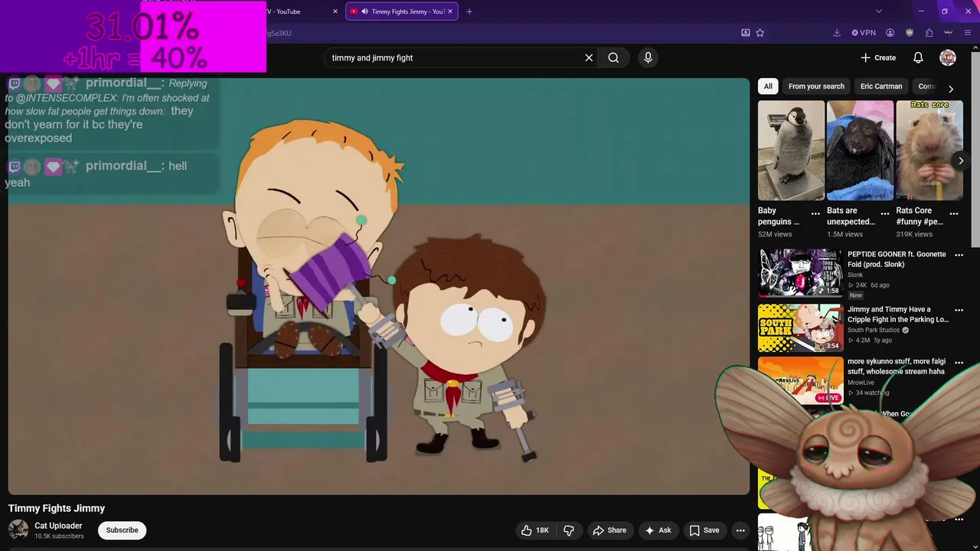
Task: Open the browser hamburger menu
Action: pos(968,33)
